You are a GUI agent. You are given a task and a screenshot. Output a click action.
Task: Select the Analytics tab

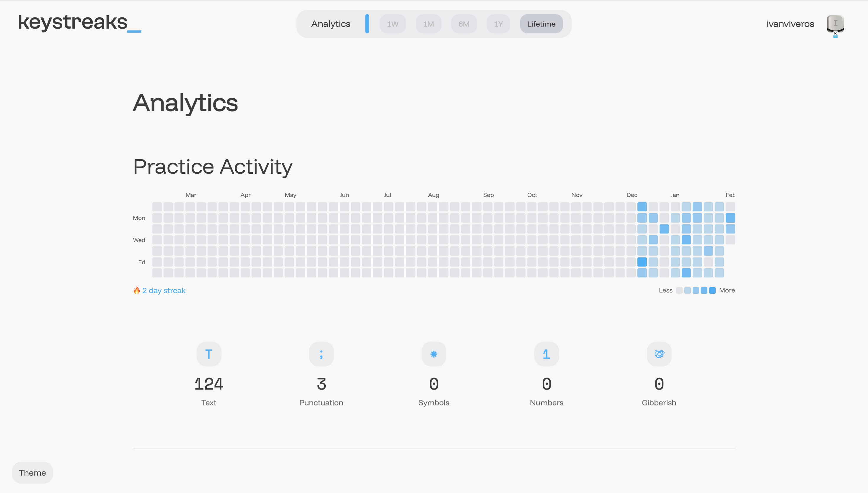click(330, 24)
